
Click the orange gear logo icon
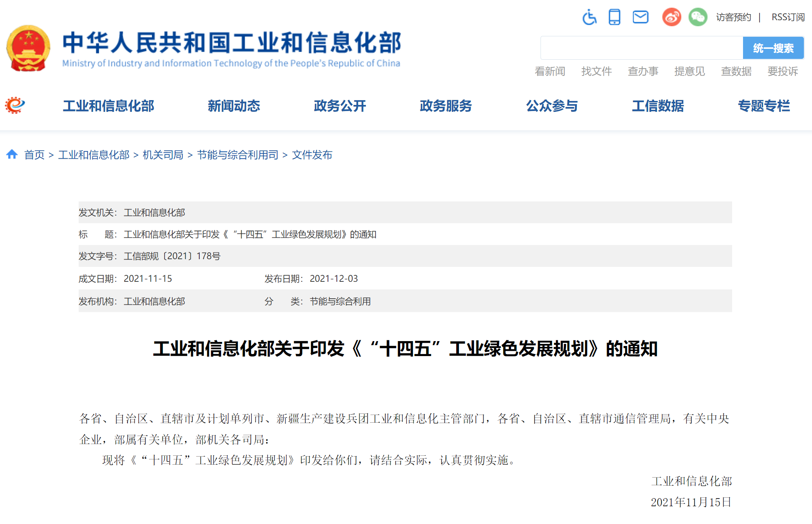pos(15,105)
